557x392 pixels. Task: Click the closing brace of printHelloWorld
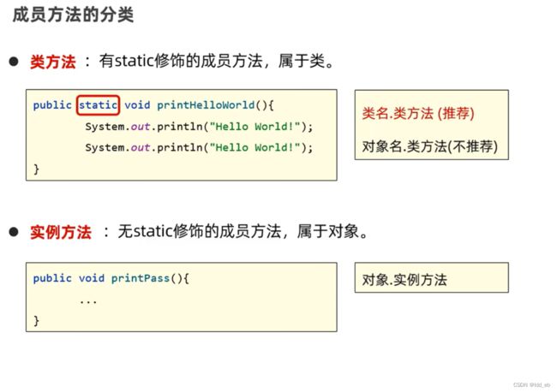tap(36, 169)
